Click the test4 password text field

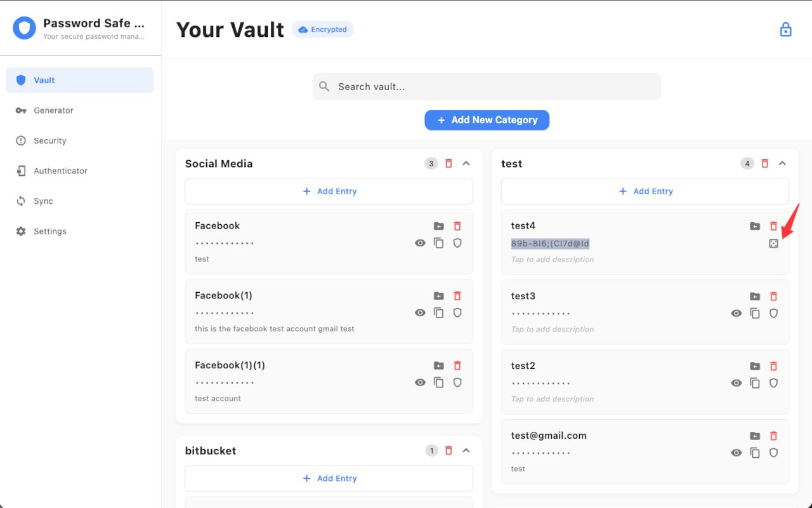tap(551, 243)
